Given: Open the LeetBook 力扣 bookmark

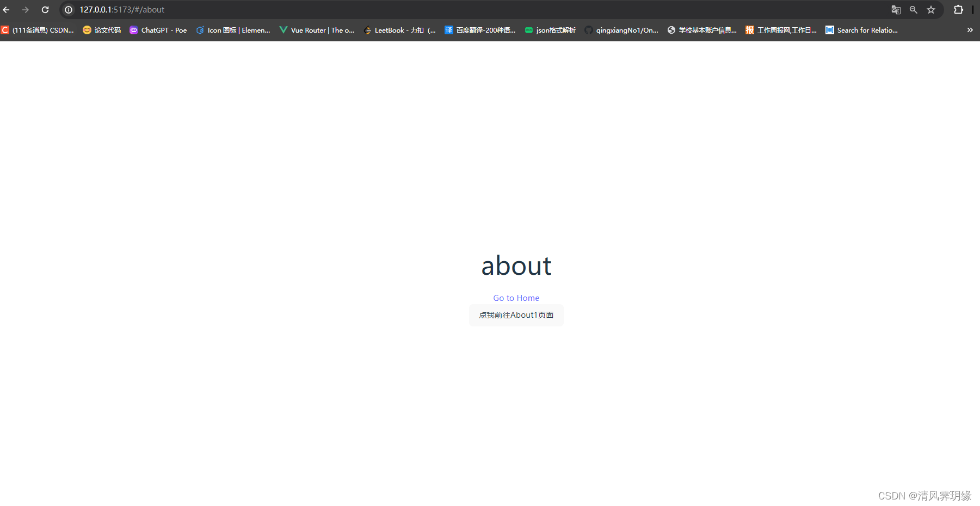Looking at the screenshot, I should point(399,30).
